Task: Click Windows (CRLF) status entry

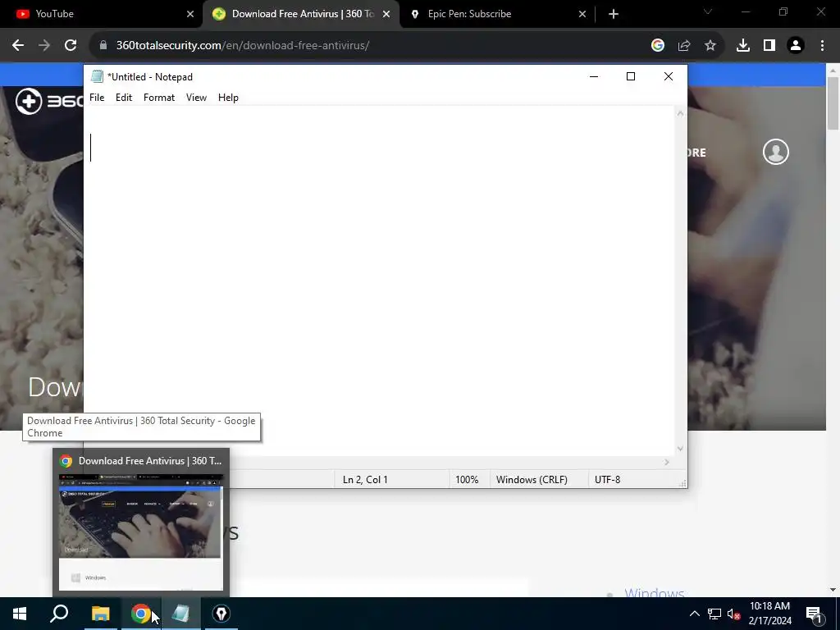Action: click(x=532, y=479)
